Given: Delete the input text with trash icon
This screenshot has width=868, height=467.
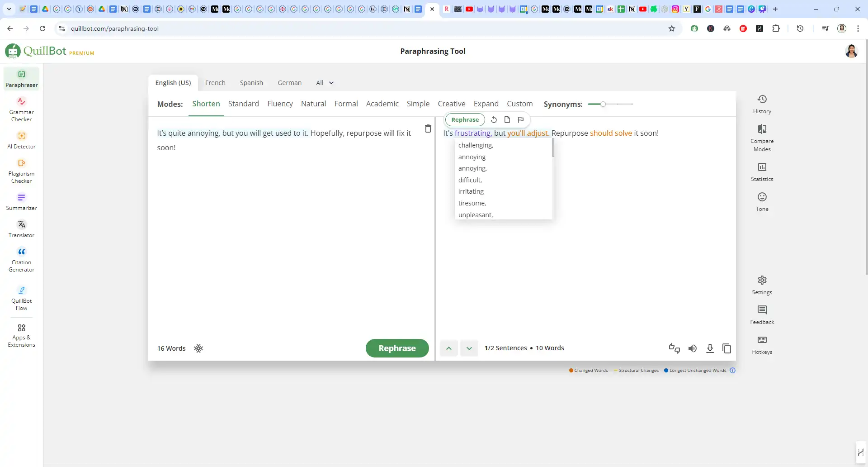Looking at the screenshot, I should (428, 129).
